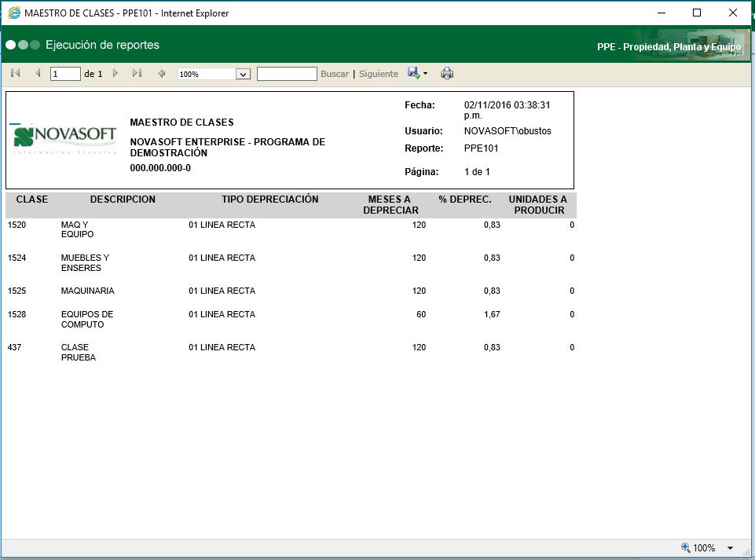
Task: Click the Internet Explorer window icon
Action: [x=13, y=13]
